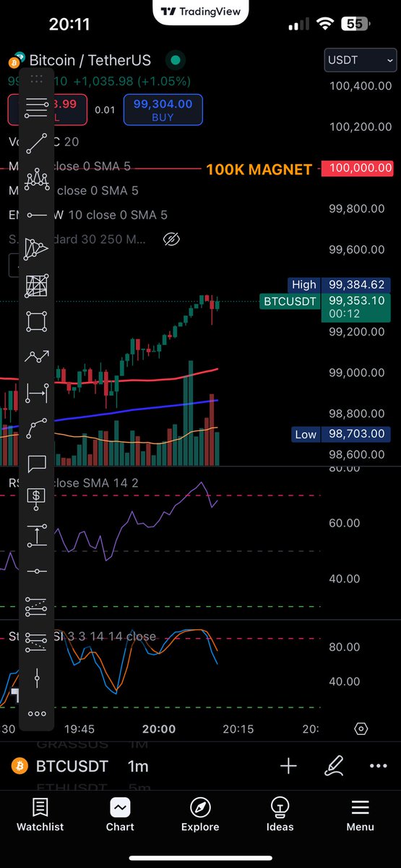Select the Rectangle shape tool
This screenshot has width=401, height=868.
click(x=37, y=321)
